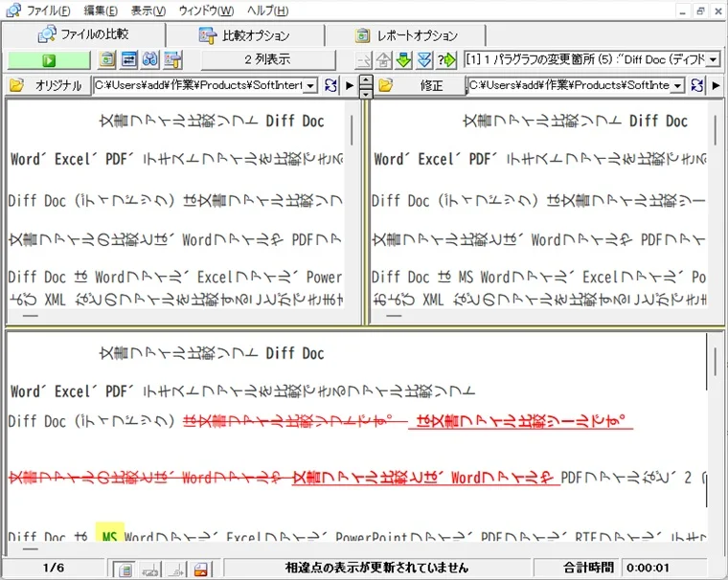This screenshot has height=580, width=728.
Task: Click the up arrow of the pane splitter stepper
Action: [366, 80]
